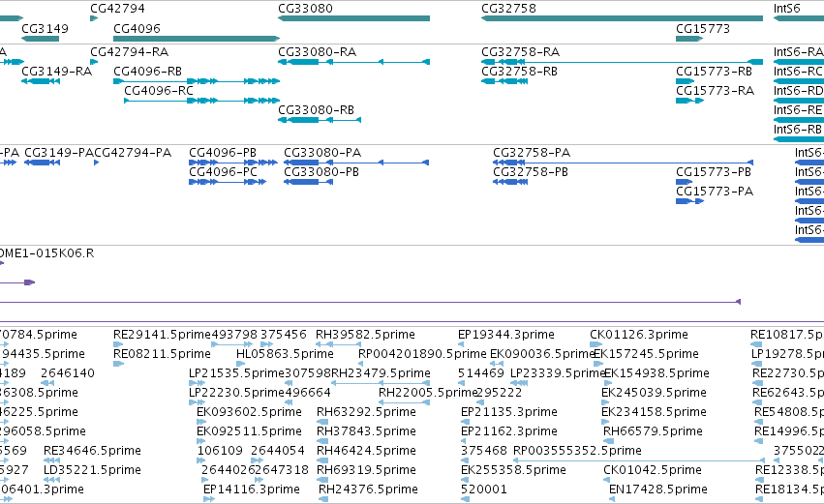
Task: Select EST EP19344.3prime
Action: point(506,335)
